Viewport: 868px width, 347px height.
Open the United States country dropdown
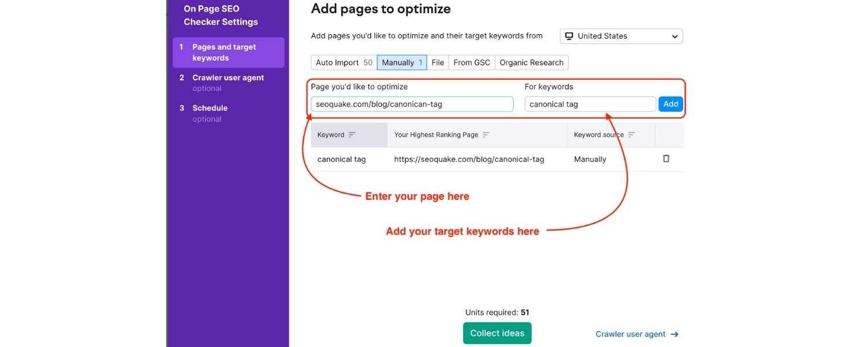[x=621, y=36]
